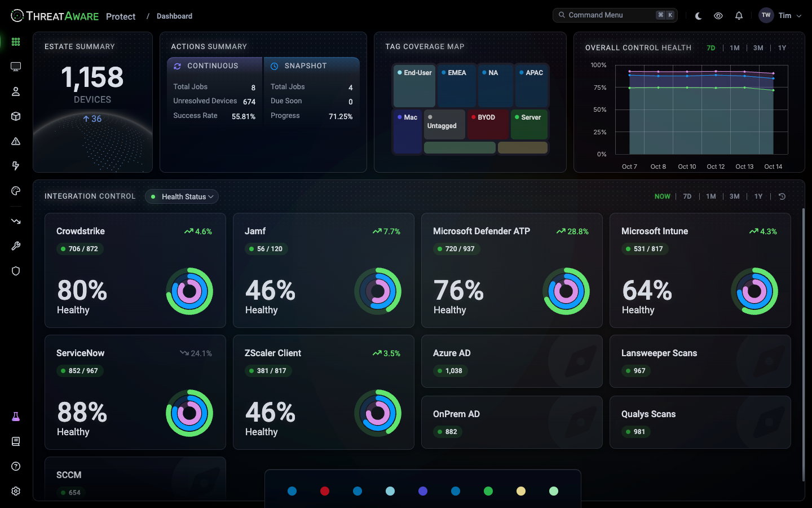Open the warning triangle alerts icon

pyautogui.click(x=16, y=141)
